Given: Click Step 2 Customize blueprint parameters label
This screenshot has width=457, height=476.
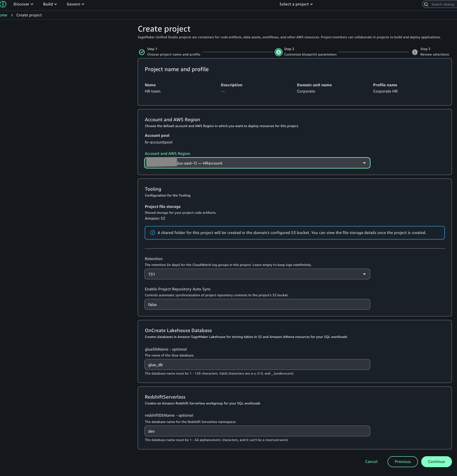Looking at the screenshot, I should tap(310, 52).
